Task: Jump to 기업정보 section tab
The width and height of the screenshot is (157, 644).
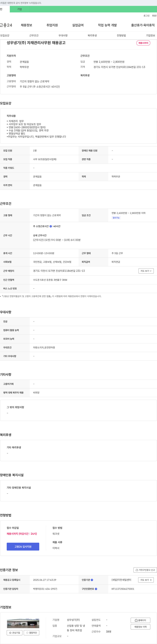Action: [x=150, y=35]
